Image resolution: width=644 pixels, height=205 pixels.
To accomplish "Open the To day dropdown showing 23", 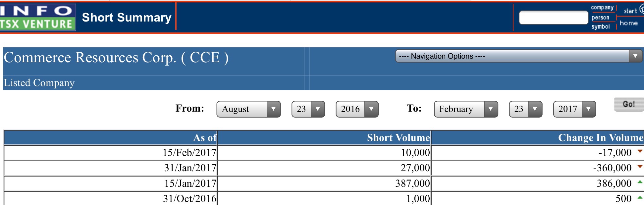I will [x=525, y=109].
